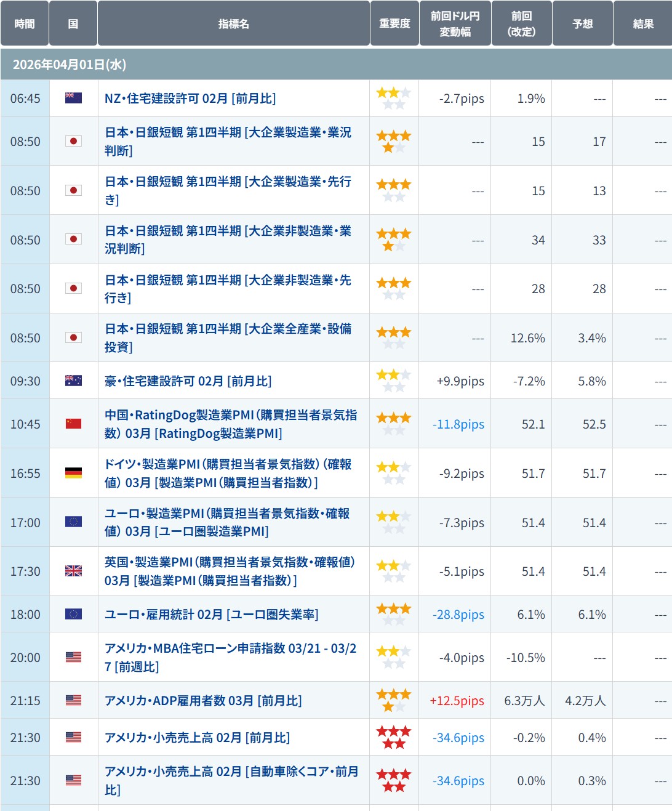Click the star rating for NZ住宅建設許可
The image size is (672, 811).
click(x=394, y=99)
